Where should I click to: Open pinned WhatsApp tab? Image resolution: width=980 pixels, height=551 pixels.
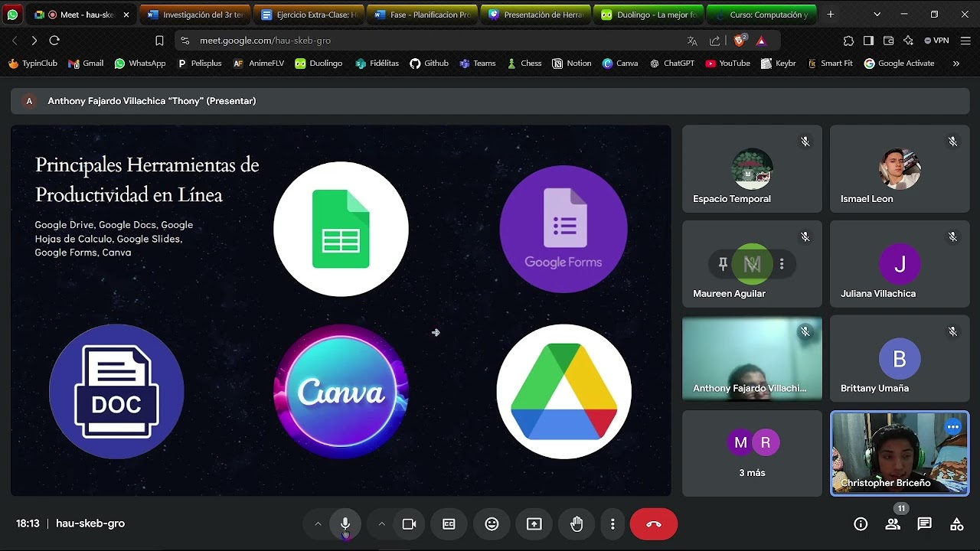[13, 15]
